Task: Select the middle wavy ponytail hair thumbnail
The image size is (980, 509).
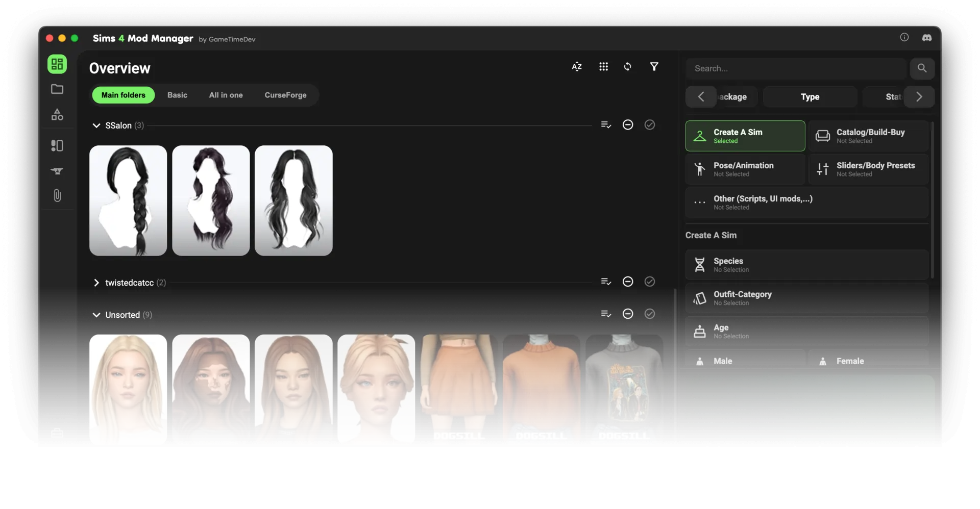Action: [211, 200]
